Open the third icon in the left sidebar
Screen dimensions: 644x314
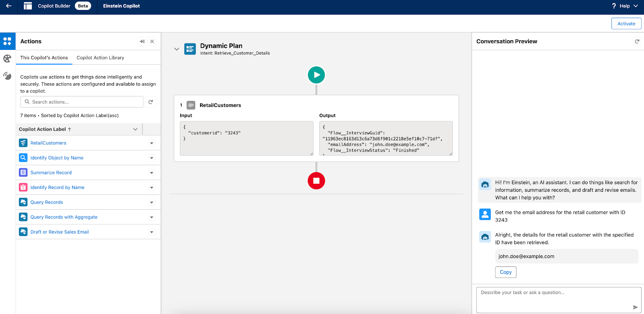point(7,76)
